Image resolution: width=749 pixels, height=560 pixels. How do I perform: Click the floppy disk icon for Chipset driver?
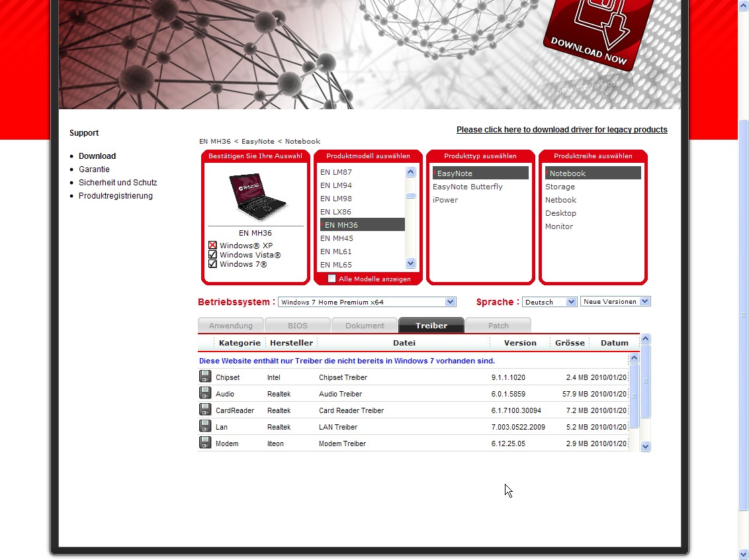coord(205,377)
